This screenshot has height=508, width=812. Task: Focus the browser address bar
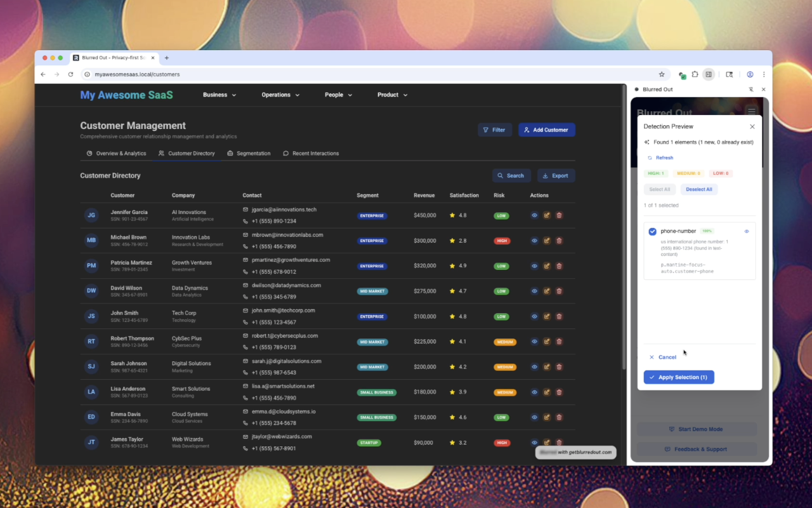tap(374, 74)
